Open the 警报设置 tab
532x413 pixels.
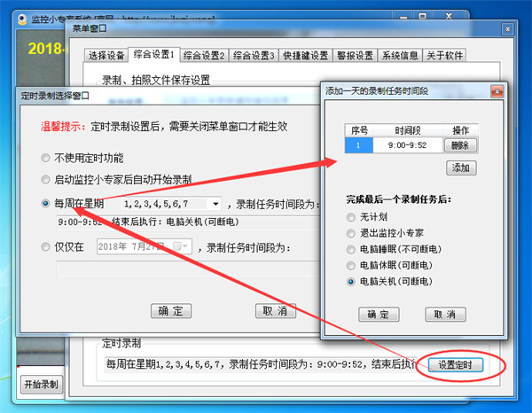click(355, 56)
